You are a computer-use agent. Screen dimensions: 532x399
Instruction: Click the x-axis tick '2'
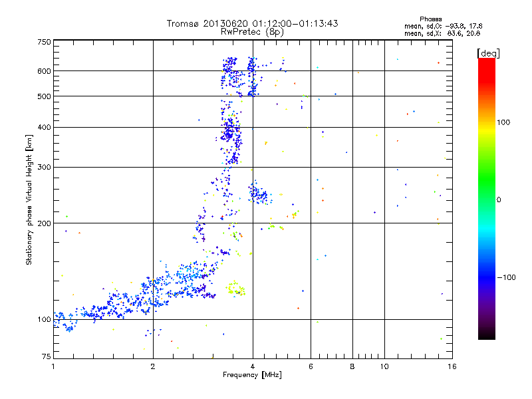(x=153, y=366)
